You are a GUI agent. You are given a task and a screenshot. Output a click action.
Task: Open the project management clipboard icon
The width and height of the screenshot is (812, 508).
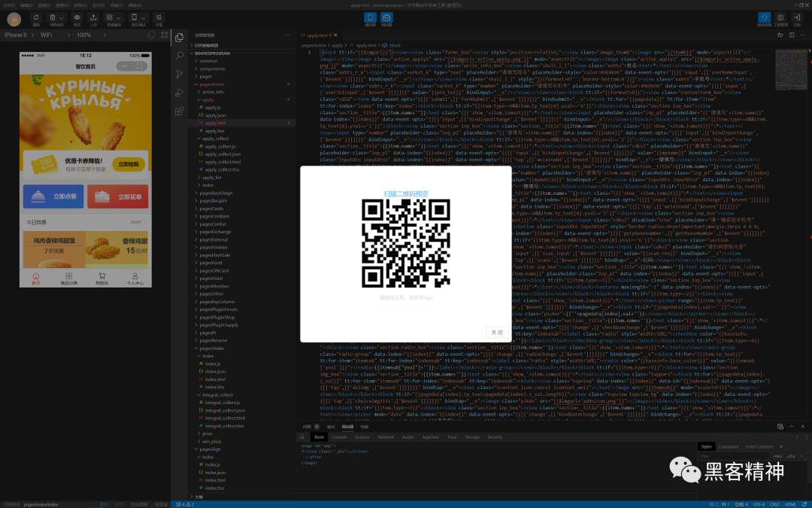(x=780, y=17)
